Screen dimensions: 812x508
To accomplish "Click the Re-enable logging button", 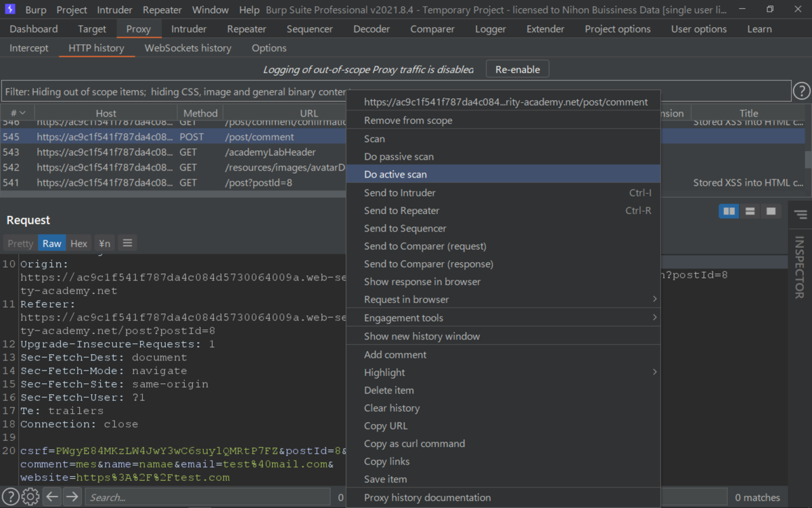I will 518,69.
